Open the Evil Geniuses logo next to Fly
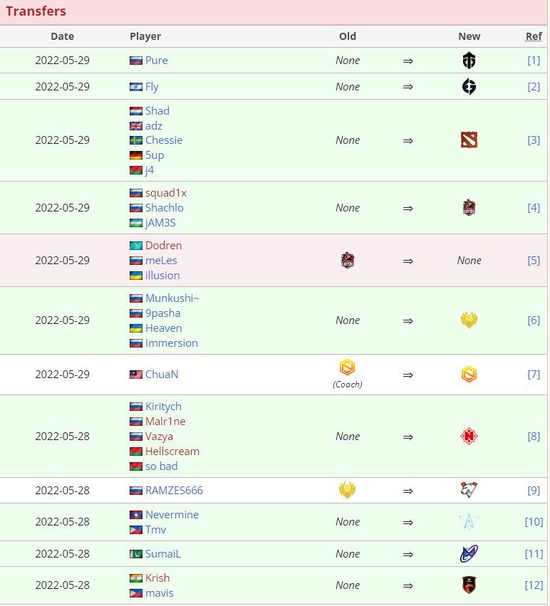 point(469,87)
